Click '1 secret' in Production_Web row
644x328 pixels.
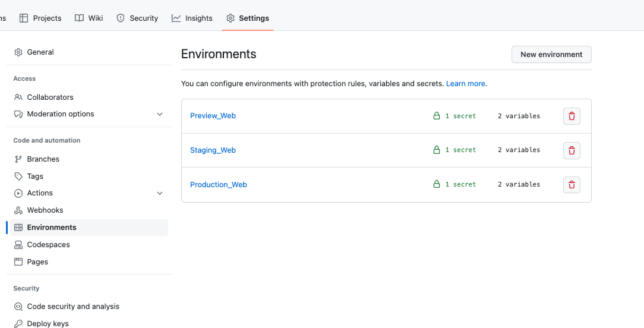460,184
